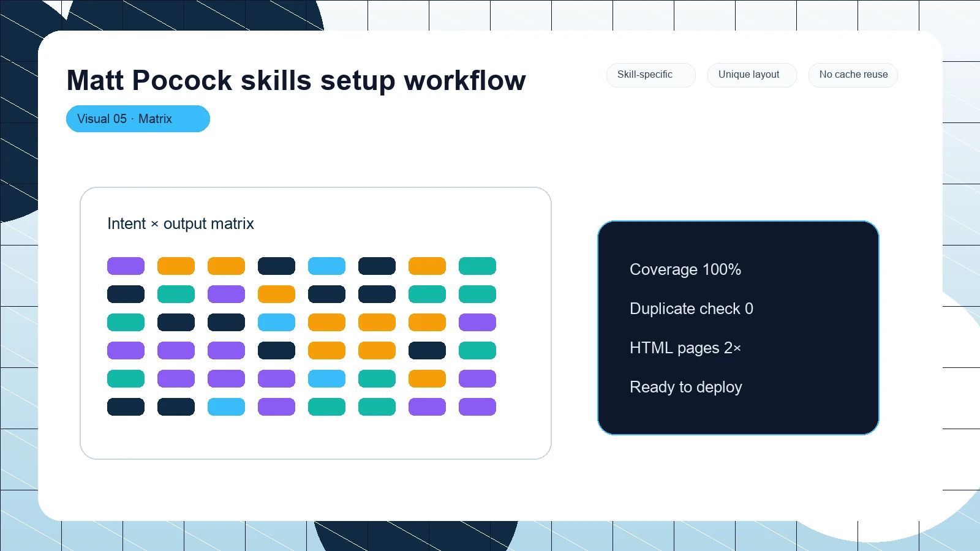Screen dimensions: 980x551
Task: Click the teal cell starting matrix row five
Action: tap(126, 379)
